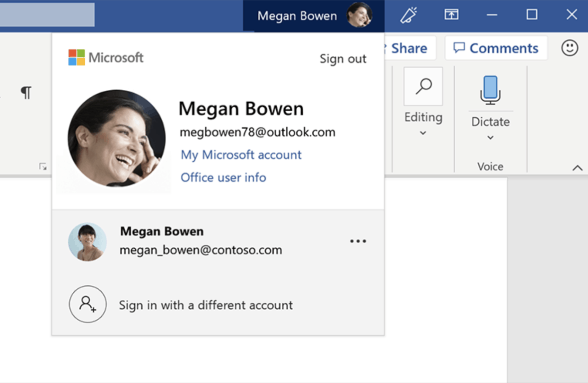Open the Coming Soon megaphone icon
Screen dimensions: 588x383
[x=408, y=15]
